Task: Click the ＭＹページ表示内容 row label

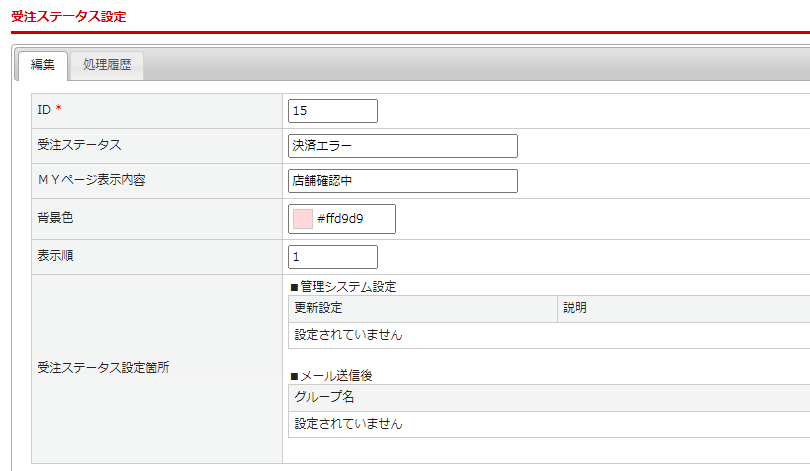Action: point(92,180)
